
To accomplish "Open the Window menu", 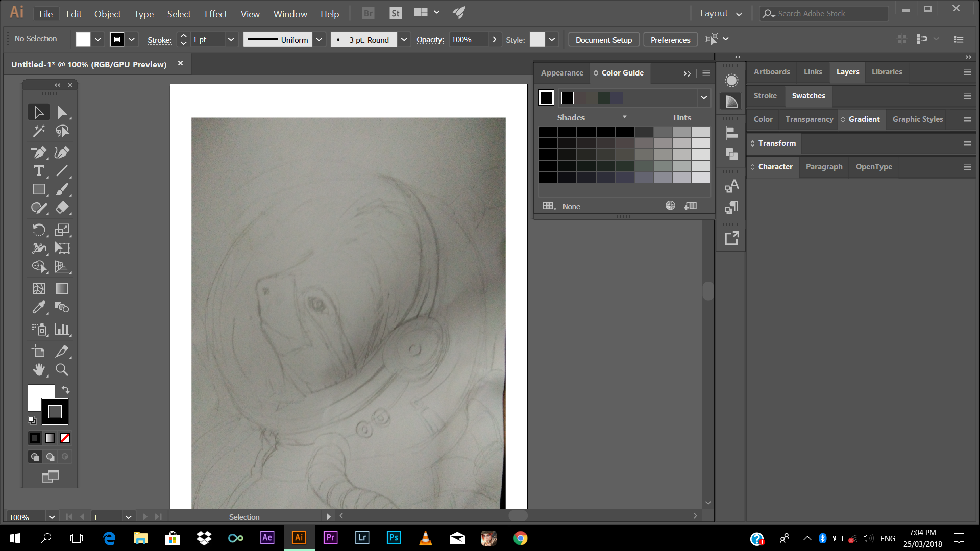I will coord(290,14).
